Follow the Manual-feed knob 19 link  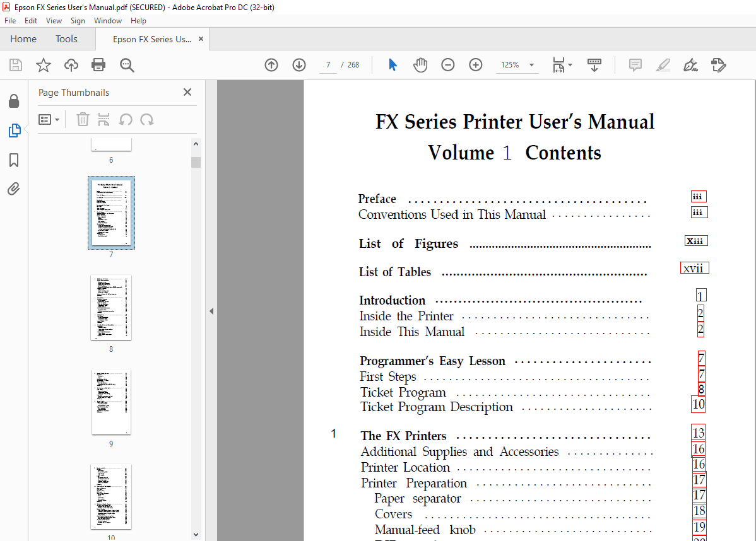(x=699, y=526)
